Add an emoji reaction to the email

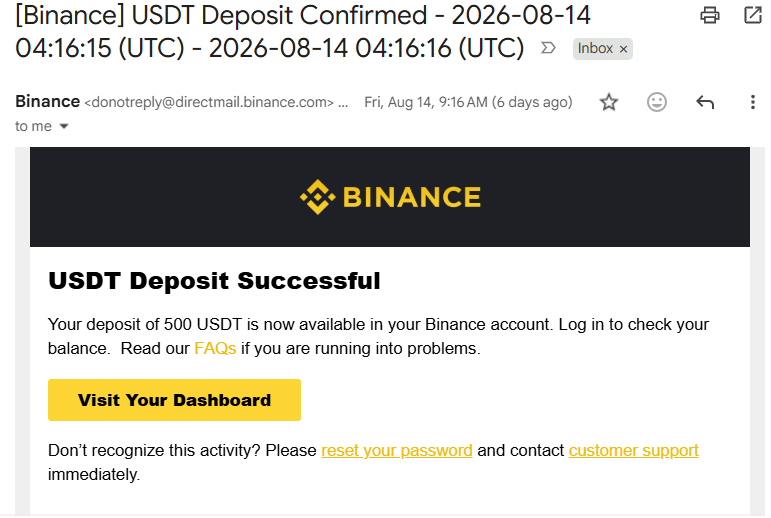[656, 102]
